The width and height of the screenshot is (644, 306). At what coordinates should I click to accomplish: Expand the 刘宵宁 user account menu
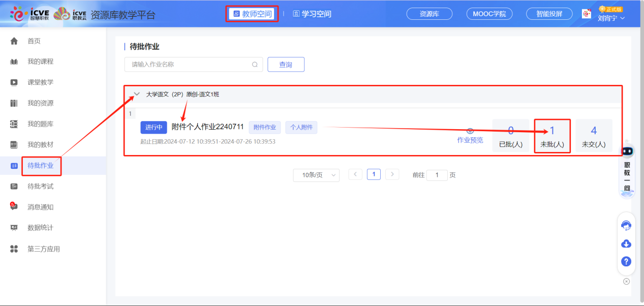pyautogui.click(x=611, y=18)
